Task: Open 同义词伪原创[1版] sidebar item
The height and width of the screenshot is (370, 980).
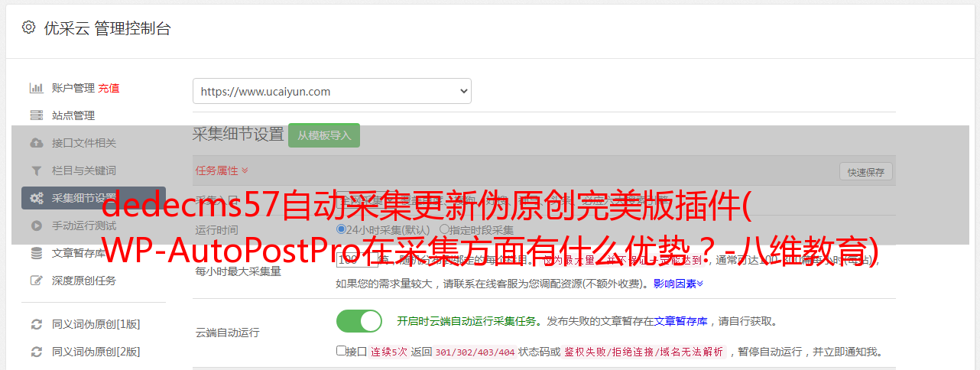Action: [x=96, y=324]
